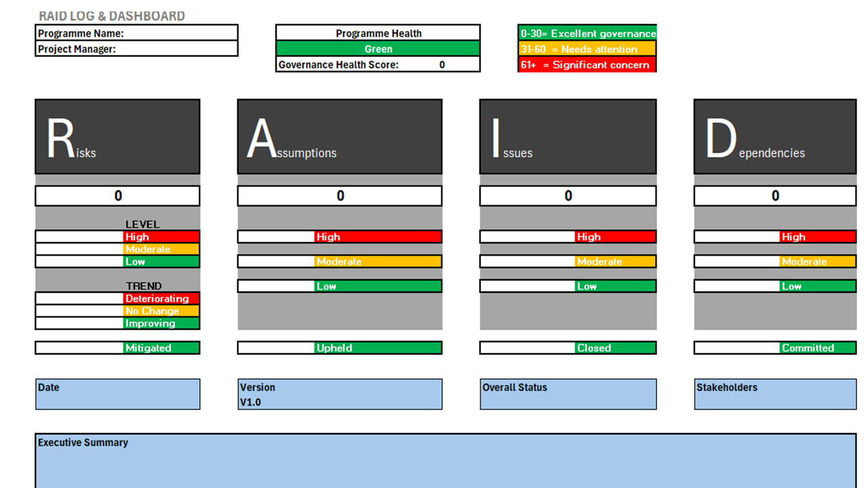Viewport: 868px width, 488px height.
Task: Click the Moderate row under Issues
Action: tap(568, 262)
